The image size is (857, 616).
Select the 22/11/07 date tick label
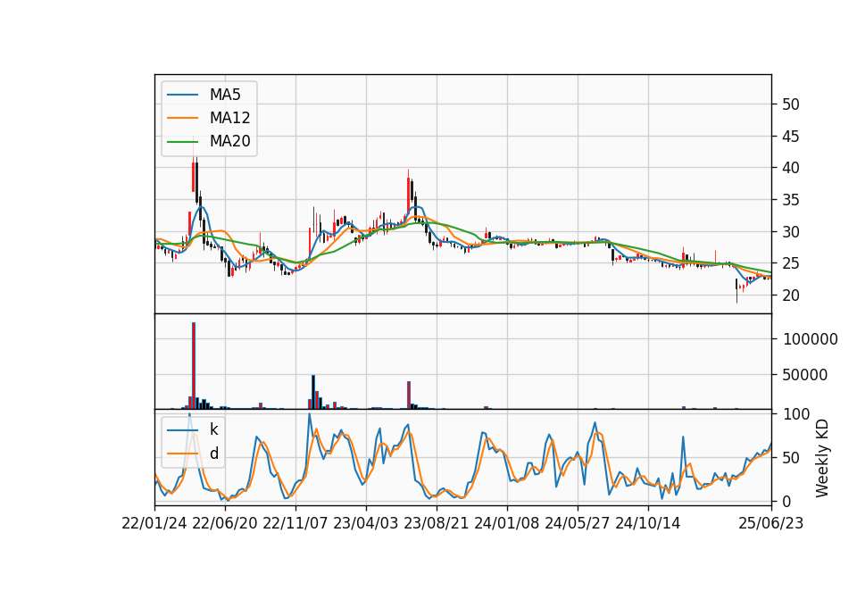pyautogui.click(x=295, y=523)
